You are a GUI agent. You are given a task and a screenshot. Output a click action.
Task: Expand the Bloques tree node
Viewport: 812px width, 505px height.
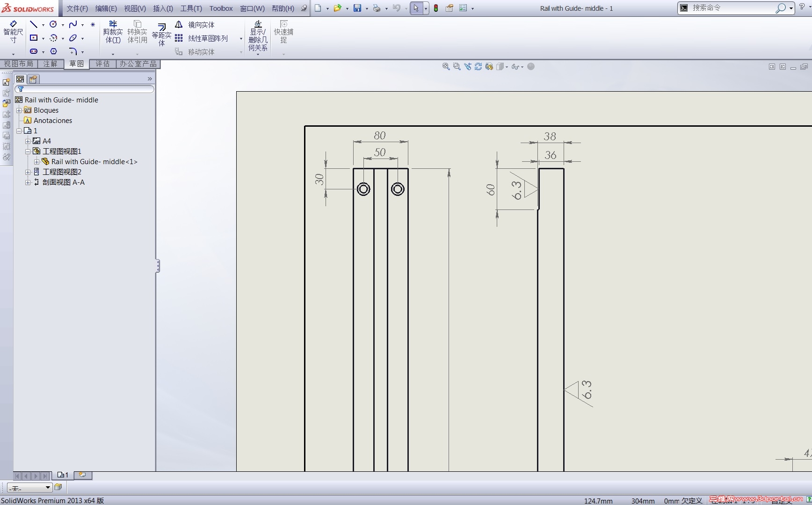point(19,110)
